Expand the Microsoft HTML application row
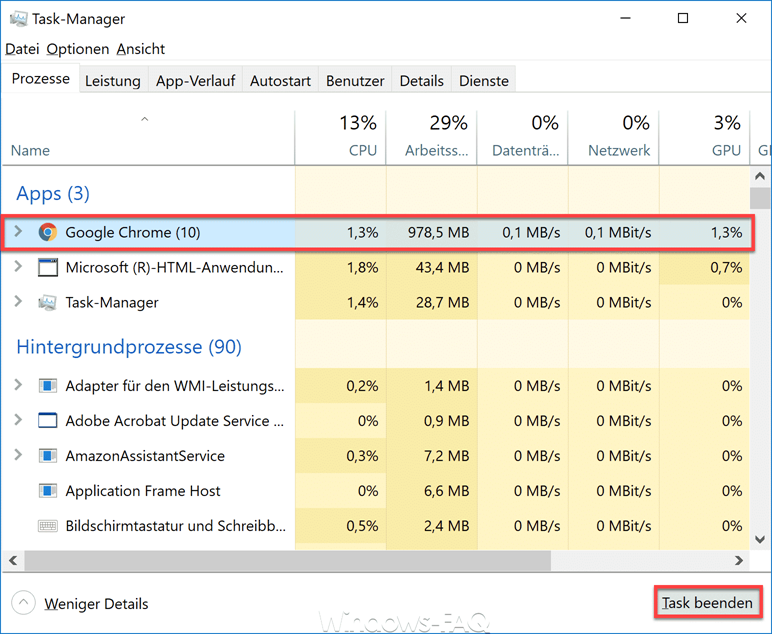 point(18,267)
